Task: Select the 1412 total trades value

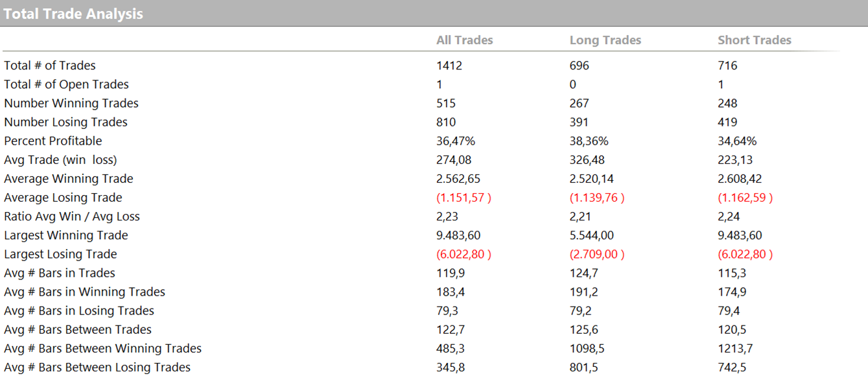Action: pyautogui.click(x=449, y=65)
